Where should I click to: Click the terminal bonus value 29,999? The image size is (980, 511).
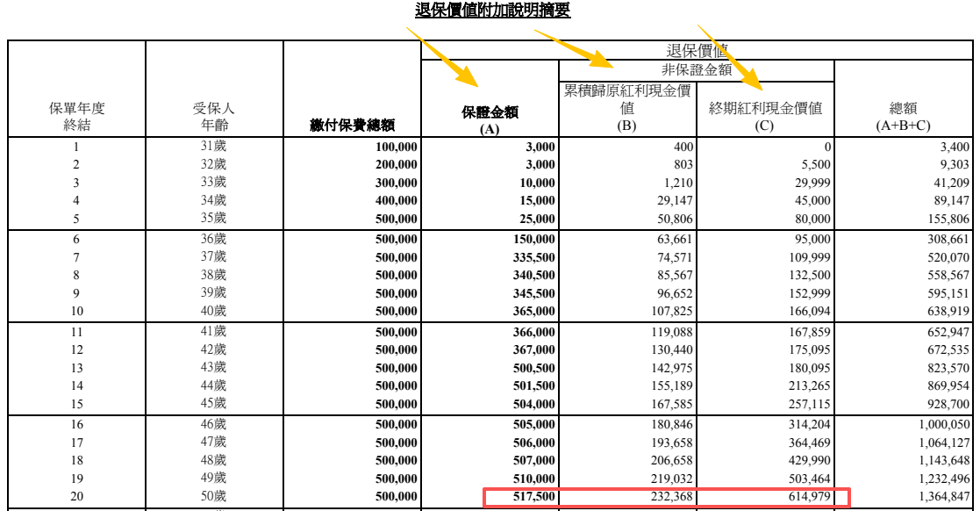click(813, 183)
